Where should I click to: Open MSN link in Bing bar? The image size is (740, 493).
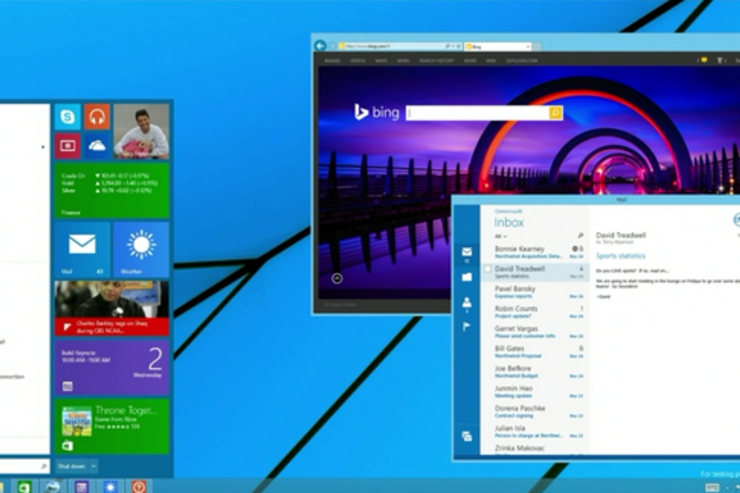tap(491, 61)
